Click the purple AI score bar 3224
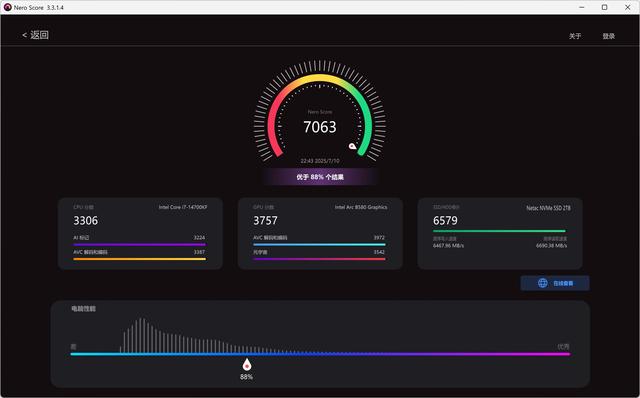 coord(140,245)
